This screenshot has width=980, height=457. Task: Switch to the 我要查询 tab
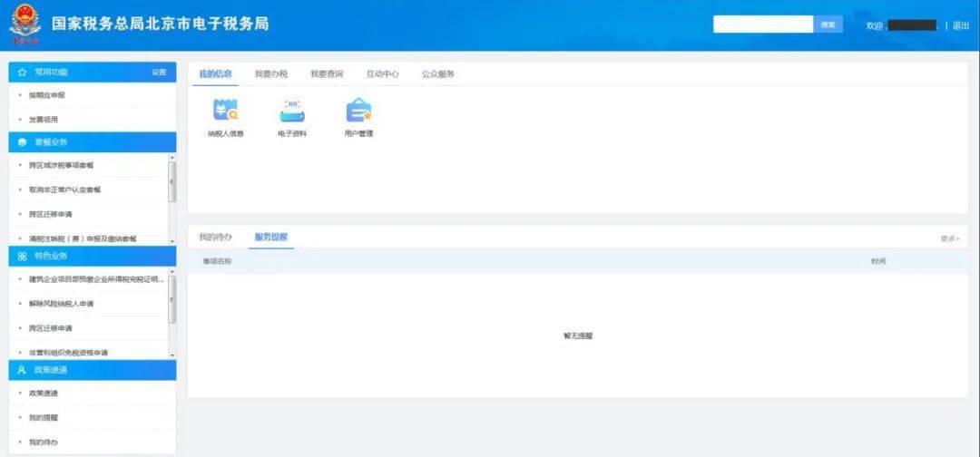click(x=327, y=73)
